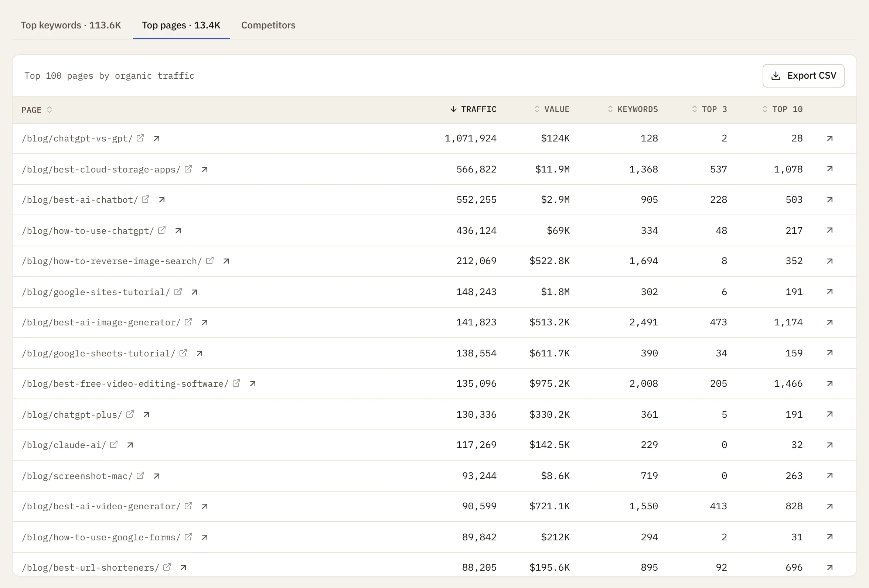Click the top 3 count 537

(x=719, y=169)
